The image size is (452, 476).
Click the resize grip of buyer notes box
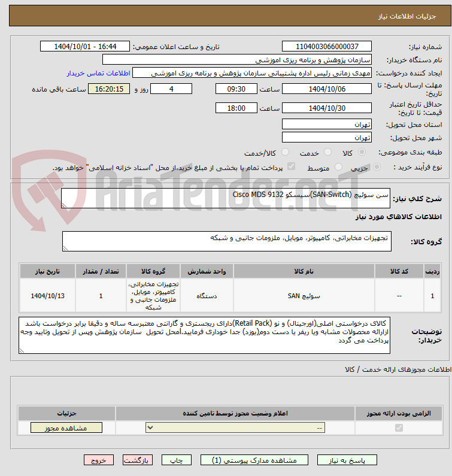[22, 351]
